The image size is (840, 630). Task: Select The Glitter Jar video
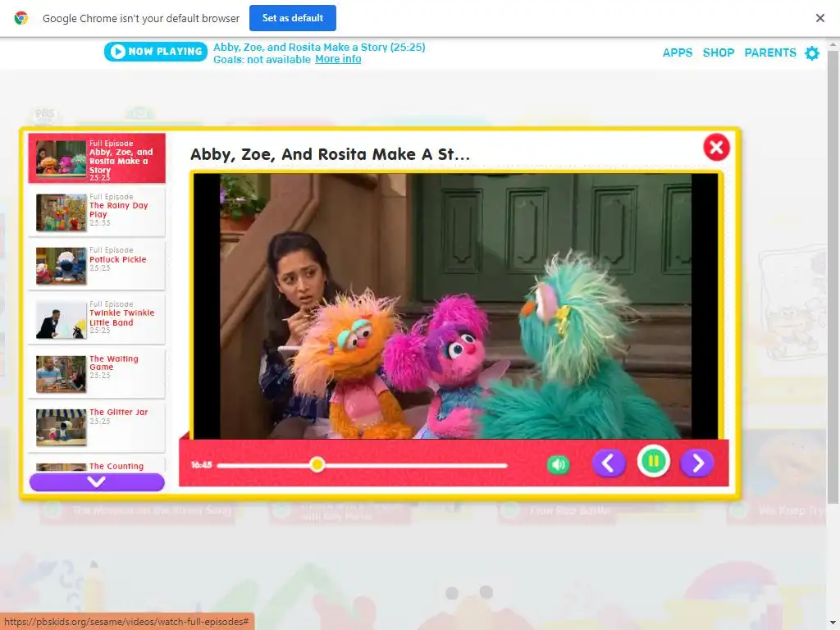[x=97, y=426]
